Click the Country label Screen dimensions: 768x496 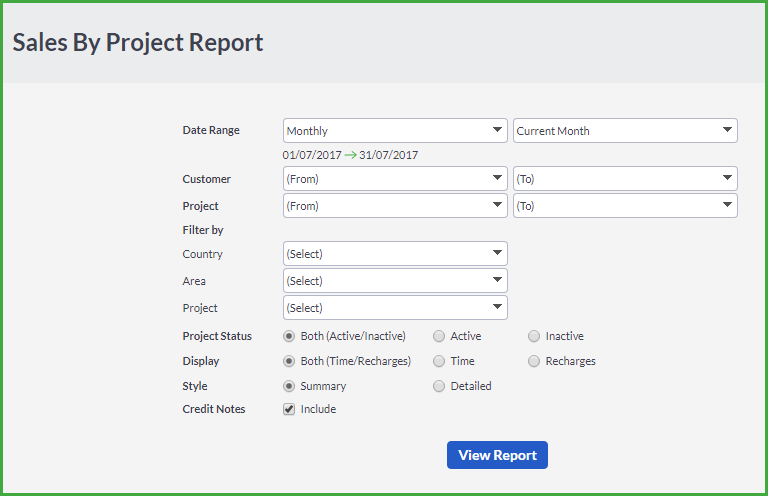202,254
